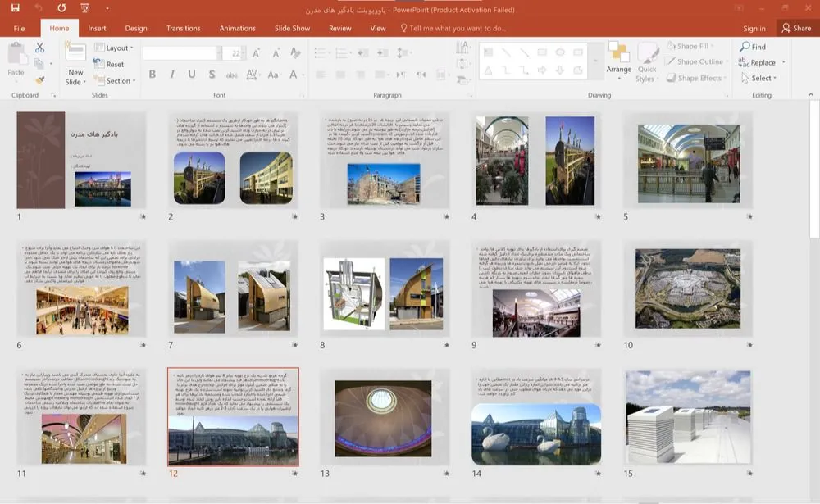Click the Share button
820x504 pixels.
coord(795,28)
